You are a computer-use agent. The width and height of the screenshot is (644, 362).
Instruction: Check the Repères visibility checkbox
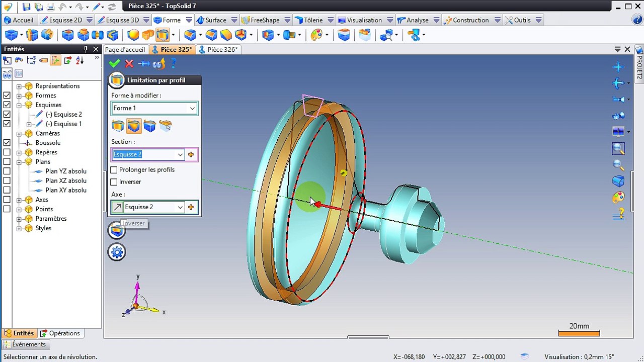pos(7,152)
